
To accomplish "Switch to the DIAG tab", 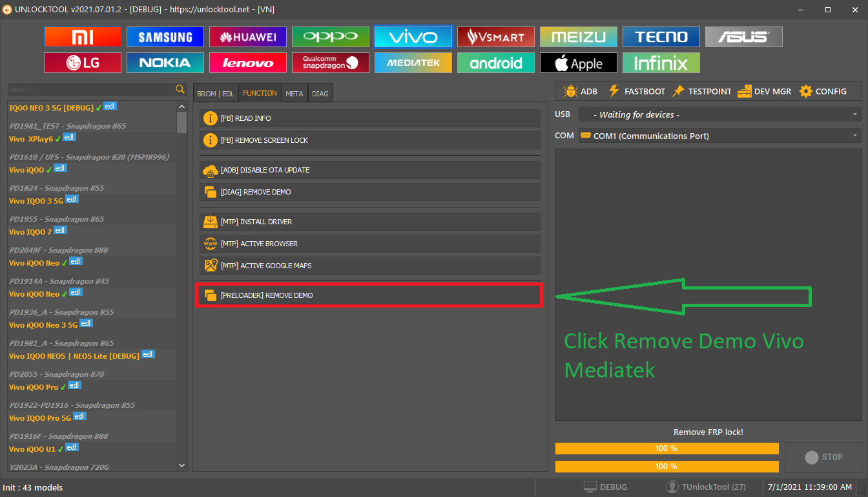I will coord(320,94).
